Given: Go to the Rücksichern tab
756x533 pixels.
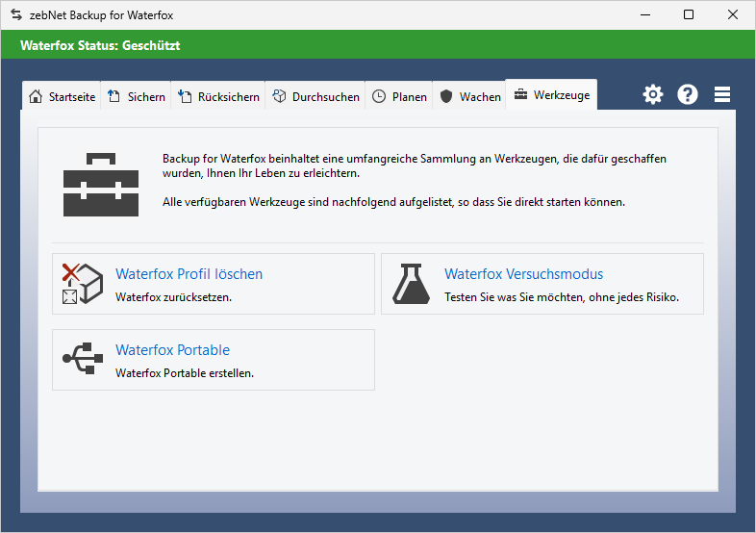Looking at the screenshot, I should click(219, 96).
